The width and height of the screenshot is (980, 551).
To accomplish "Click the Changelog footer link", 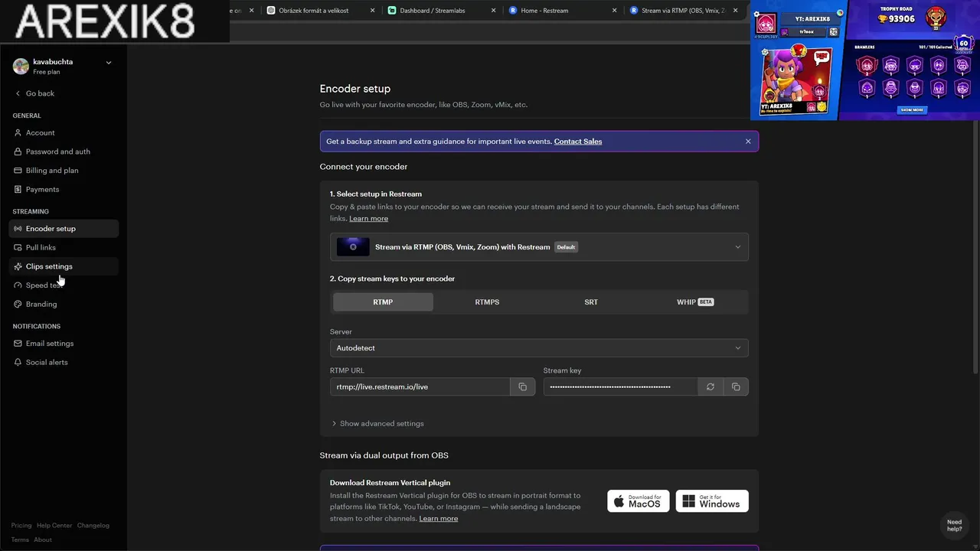I will [93, 526].
